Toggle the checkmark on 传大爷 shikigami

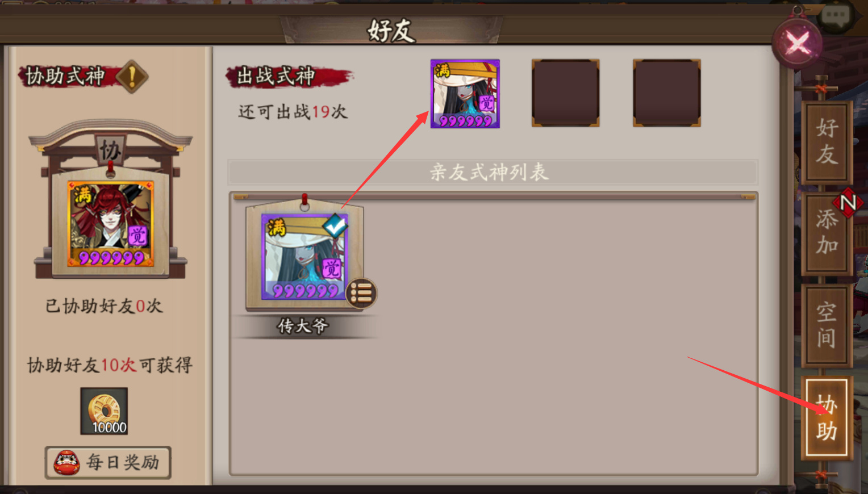(335, 226)
